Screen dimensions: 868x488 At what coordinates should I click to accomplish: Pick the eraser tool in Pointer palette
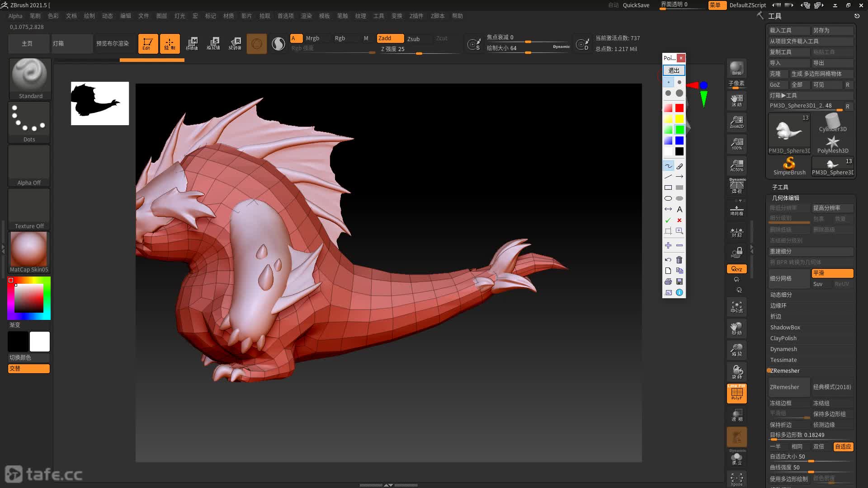(679, 166)
